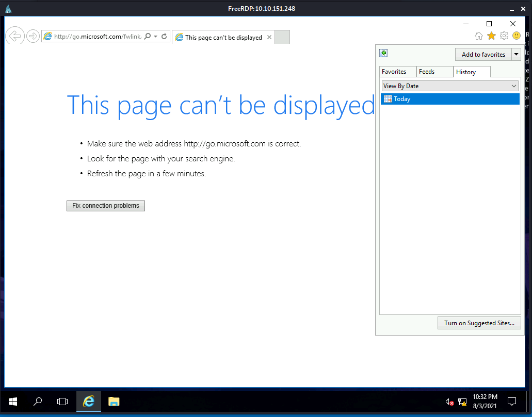Click Fix connection problems button
532x417 pixels.
tap(106, 206)
